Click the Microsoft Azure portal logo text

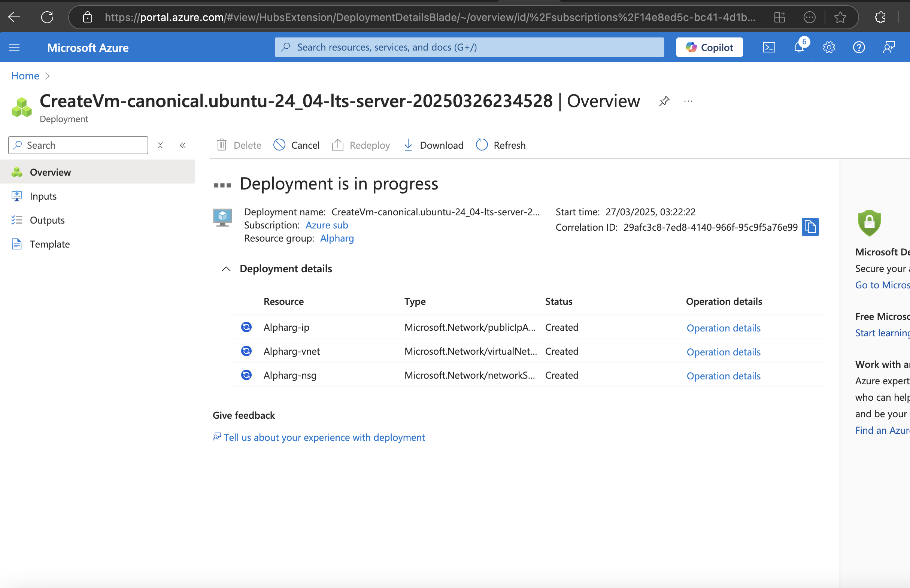[88, 48]
